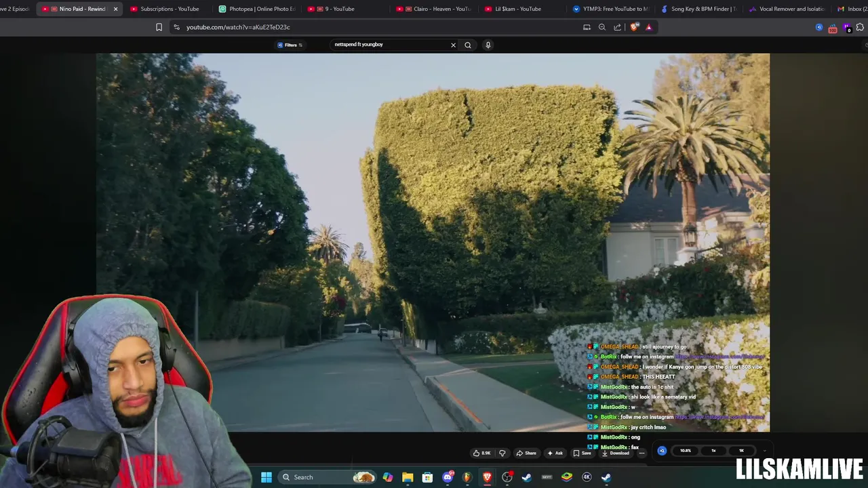Click the Download button under video
The image size is (868, 488).
click(616, 453)
